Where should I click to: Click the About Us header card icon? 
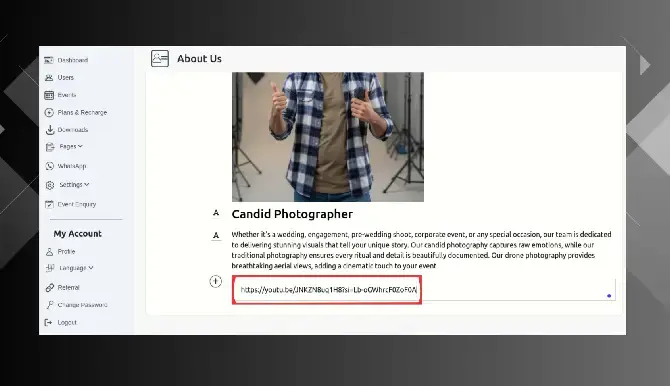pos(160,59)
